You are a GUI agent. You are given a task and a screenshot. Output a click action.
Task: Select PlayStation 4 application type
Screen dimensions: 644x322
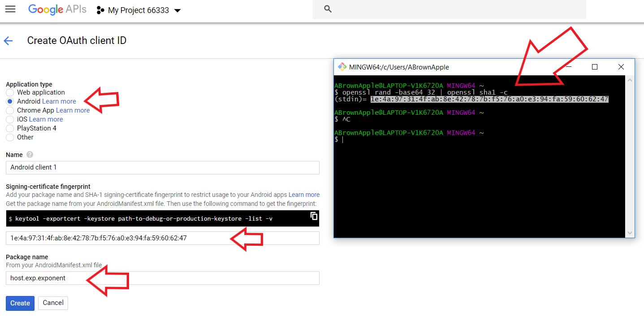[10, 128]
